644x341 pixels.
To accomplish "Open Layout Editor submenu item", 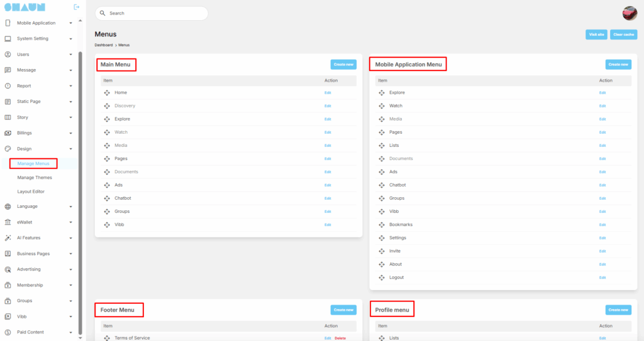I will (x=31, y=192).
